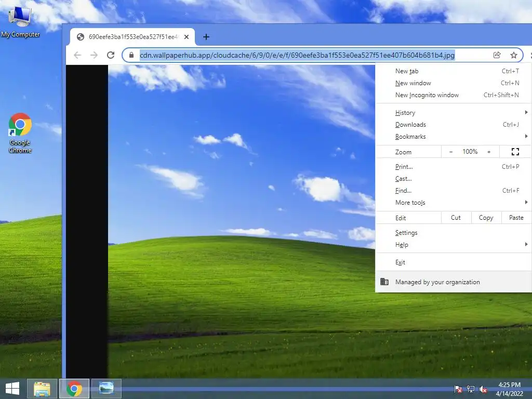
Task: Open Google Chrome desktop shortcut
Action: 20,133
